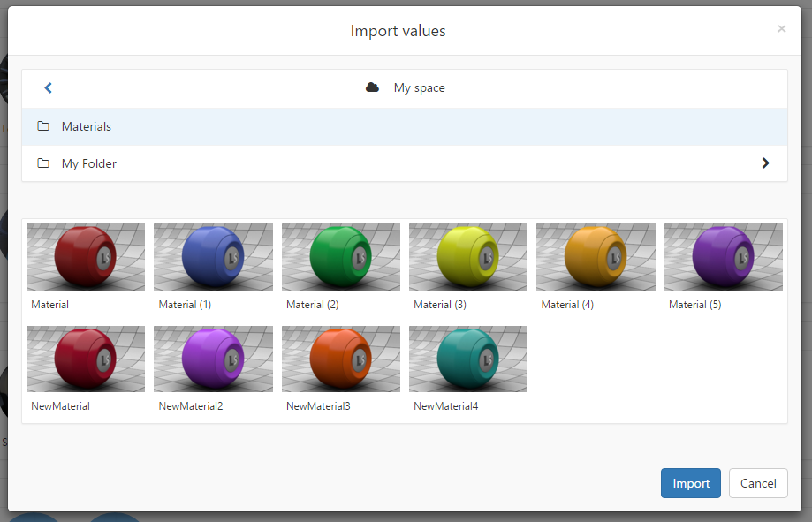
Task: Select the green Material (2) sphere
Action: (x=340, y=256)
